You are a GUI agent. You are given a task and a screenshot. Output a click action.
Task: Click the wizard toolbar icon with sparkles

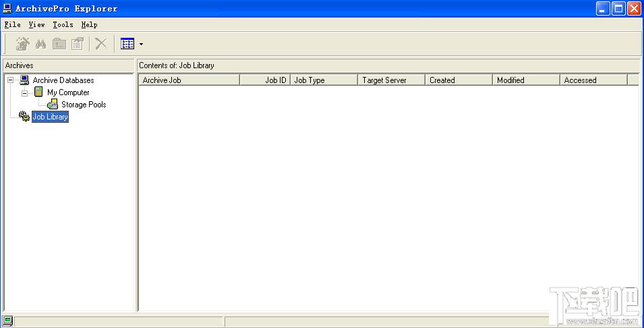(x=23, y=44)
